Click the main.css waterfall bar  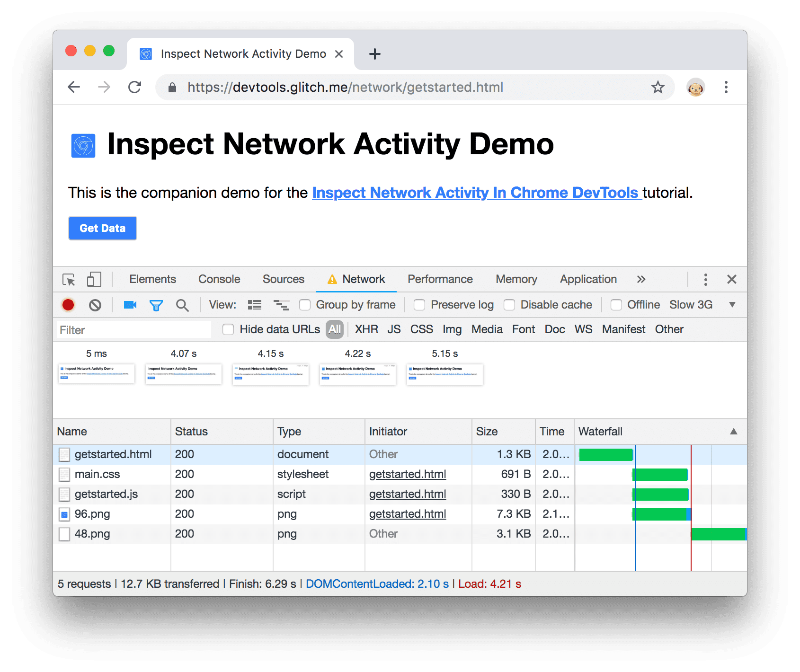pyautogui.click(x=660, y=475)
